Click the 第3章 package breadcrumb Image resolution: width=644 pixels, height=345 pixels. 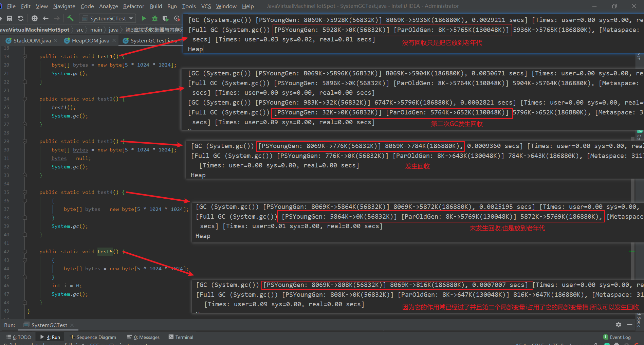tap(154, 30)
